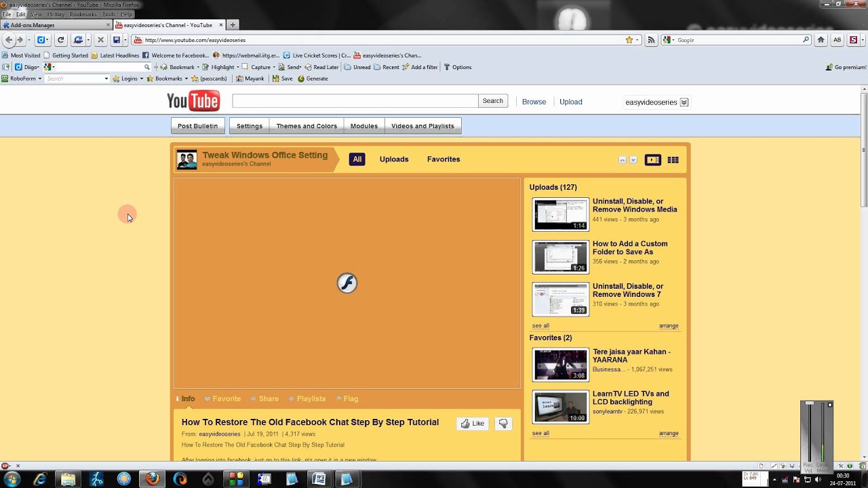Open the Diigo Options
868x488 pixels.
458,67
